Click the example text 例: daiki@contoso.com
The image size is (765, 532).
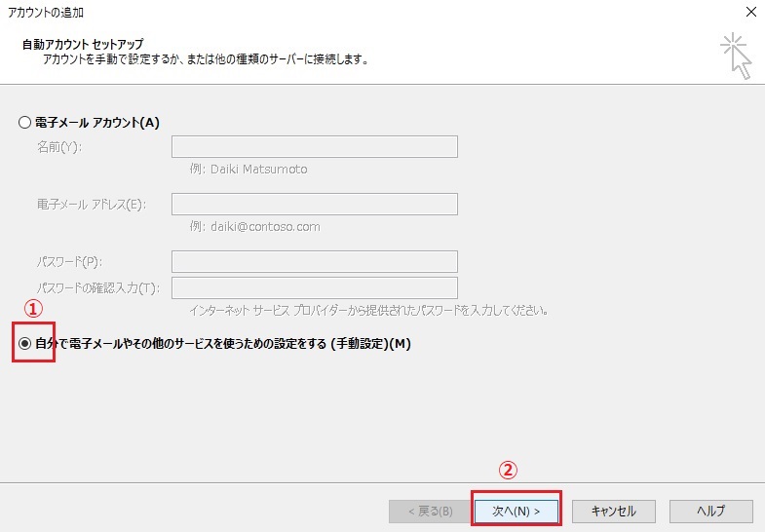coord(255,227)
